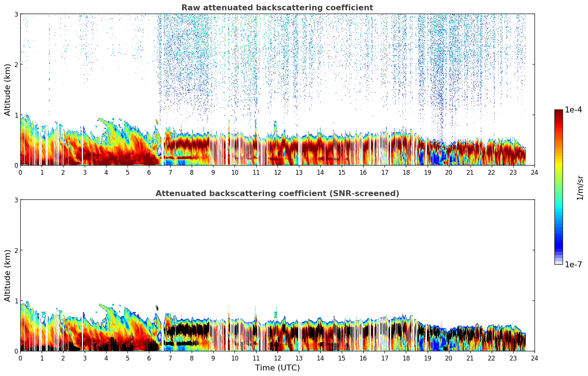Click time tick "20" under the SNR-screened plot

[449, 358]
